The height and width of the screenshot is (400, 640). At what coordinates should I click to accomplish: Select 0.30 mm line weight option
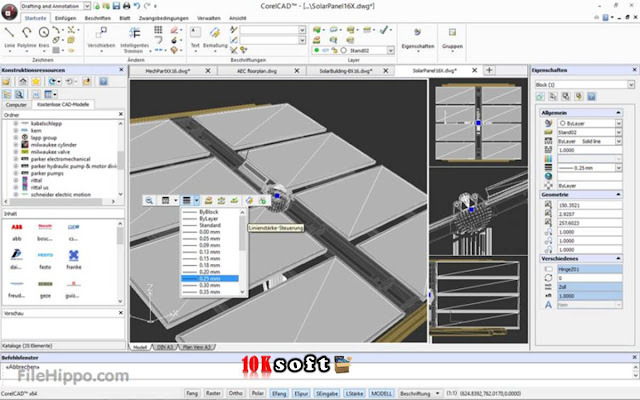[209, 285]
